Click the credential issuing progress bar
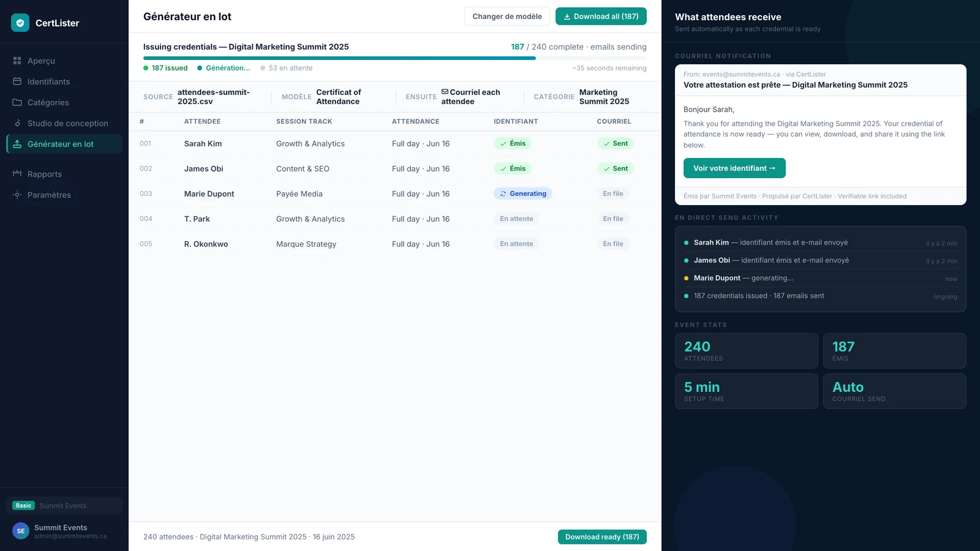The height and width of the screenshot is (551, 980). coord(395,58)
